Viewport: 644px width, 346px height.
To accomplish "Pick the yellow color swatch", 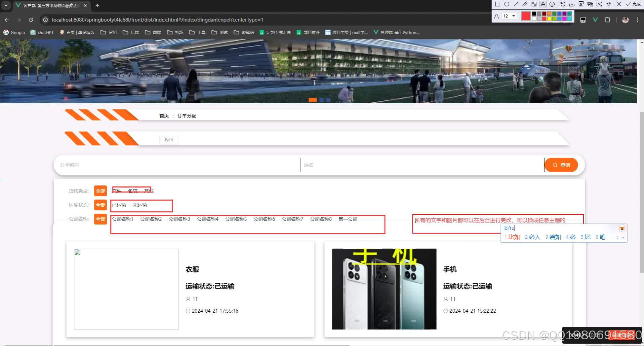I will [550, 19].
